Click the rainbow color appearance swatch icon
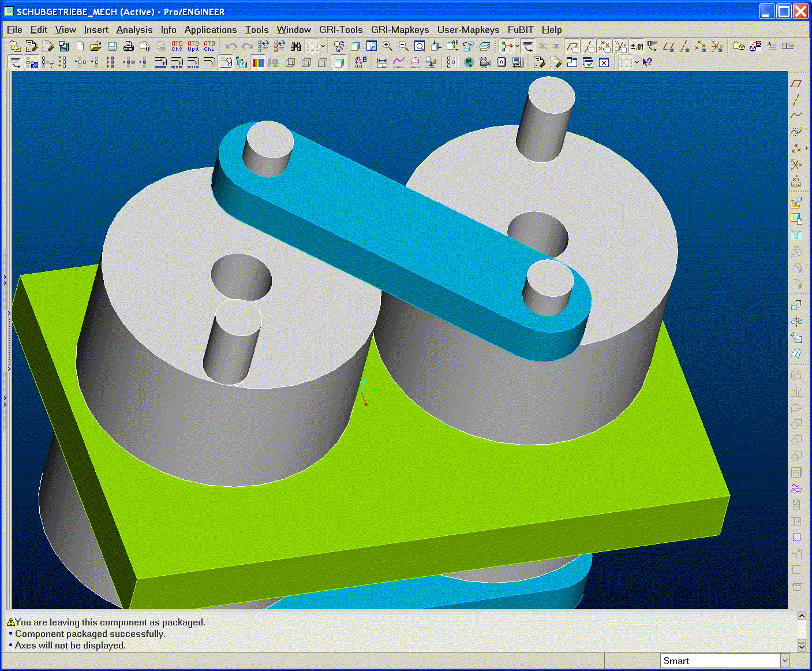Screen dimensions: 812x671 pos(258,62)
